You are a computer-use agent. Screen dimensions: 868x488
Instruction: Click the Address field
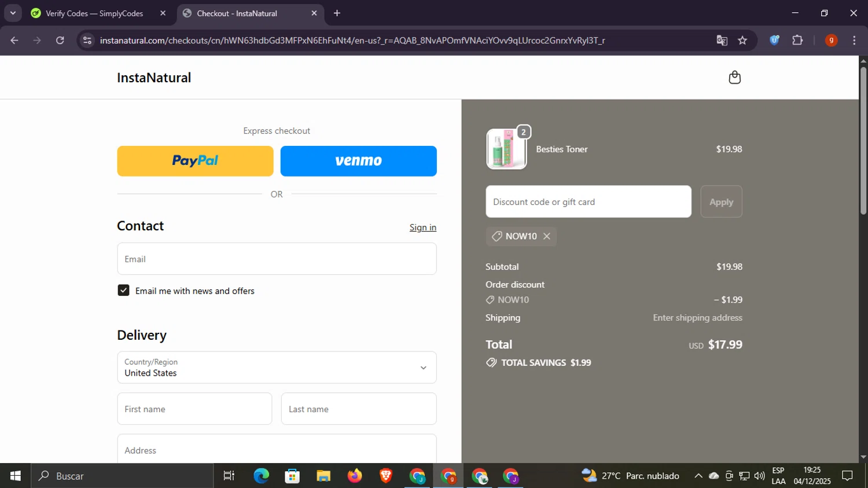(x=277, y=449)
